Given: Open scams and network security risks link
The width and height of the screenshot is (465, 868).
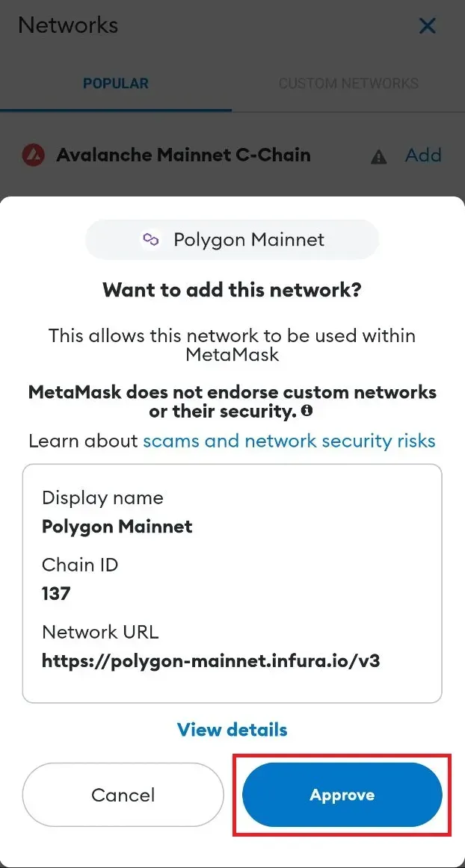Looking at the screenshot, I should tap(289, 441).
